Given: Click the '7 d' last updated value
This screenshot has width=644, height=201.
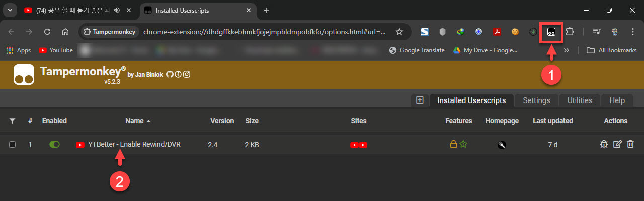Looking at the screenshot, I should point(553,145).
